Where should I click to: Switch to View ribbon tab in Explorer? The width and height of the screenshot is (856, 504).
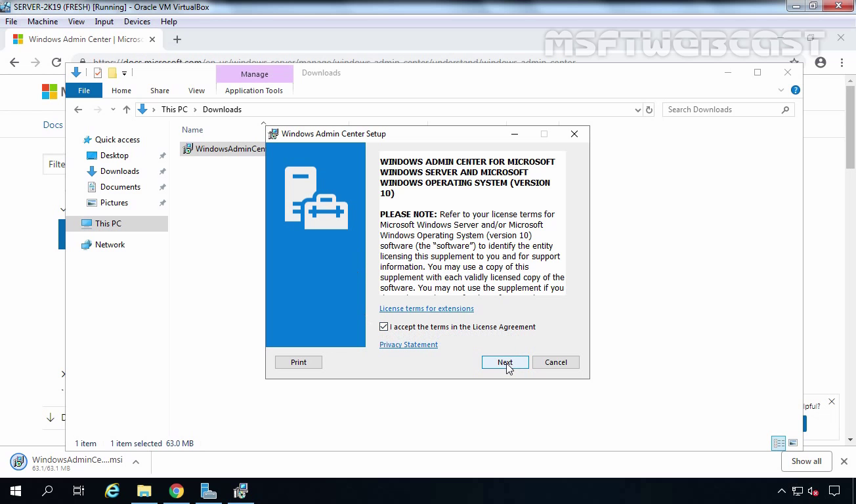[x=196, y=91]
